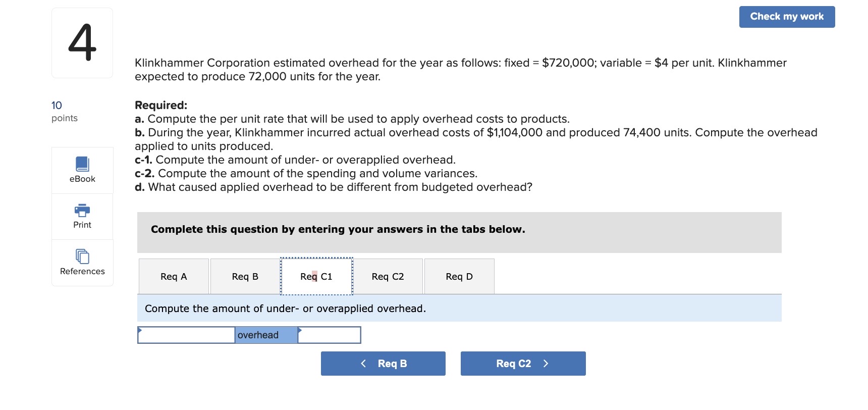The height and width of the screenshot is (410, 868).
Task: Click the rightmost blank answer input field
Action: [331, 335]
